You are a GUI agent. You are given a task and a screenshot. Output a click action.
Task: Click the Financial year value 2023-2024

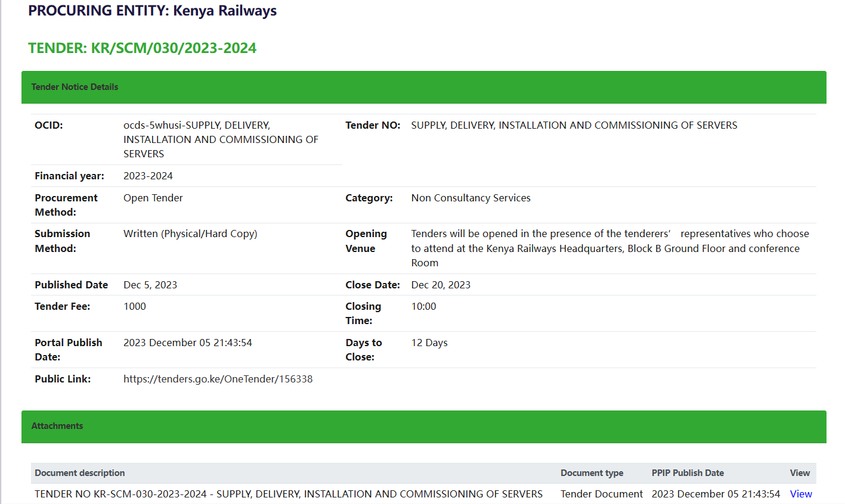click(148, 176)
